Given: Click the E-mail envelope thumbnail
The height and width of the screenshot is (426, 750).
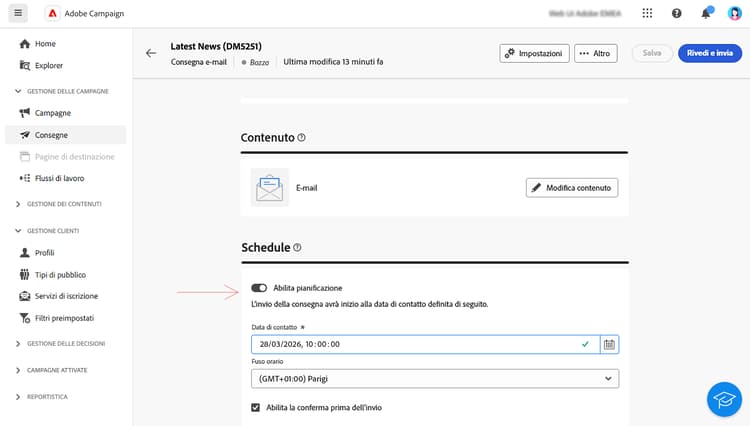Looking at the screenshot, I should coord(270,187).
